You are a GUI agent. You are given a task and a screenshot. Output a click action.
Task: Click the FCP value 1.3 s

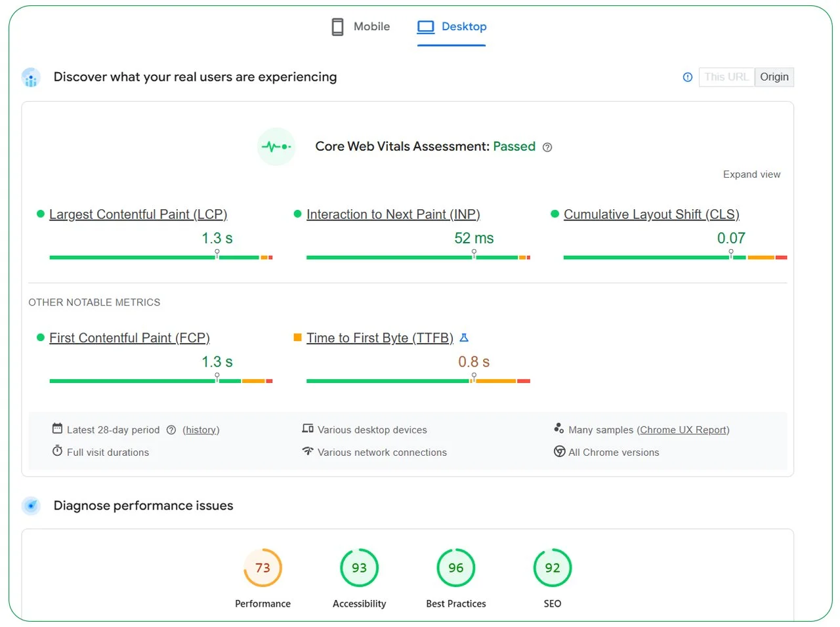click(x=217, y=362)
